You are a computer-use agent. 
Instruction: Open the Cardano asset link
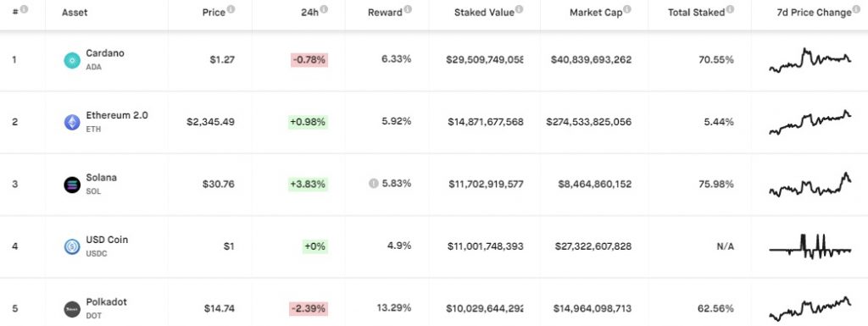pos(104,53)
